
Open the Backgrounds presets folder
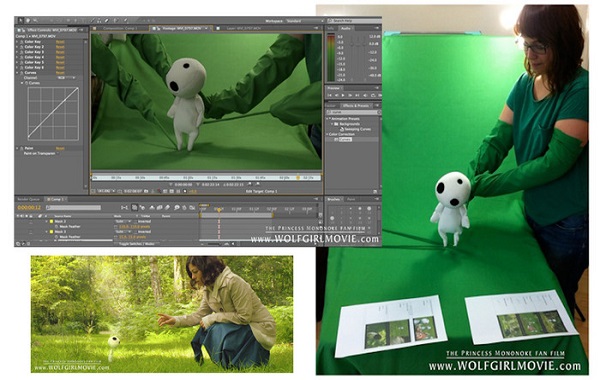349,124
